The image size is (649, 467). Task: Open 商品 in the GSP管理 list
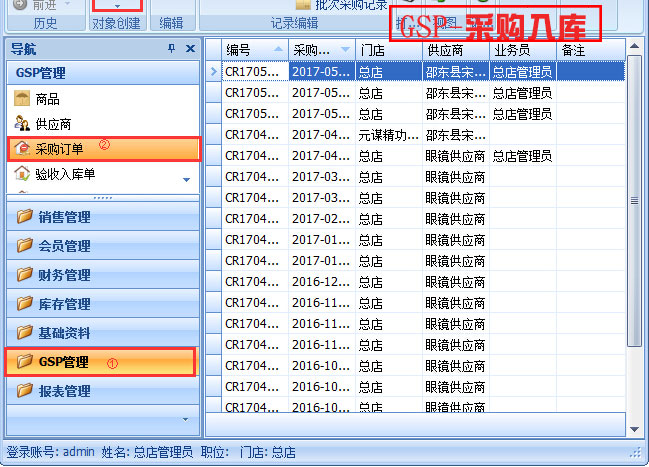(x=47, y=99)
